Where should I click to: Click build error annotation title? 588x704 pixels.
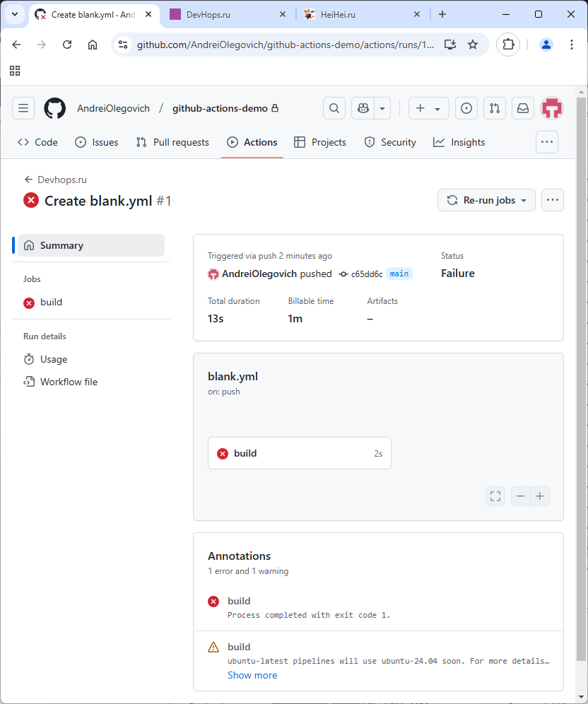click(x=239, y=601)
